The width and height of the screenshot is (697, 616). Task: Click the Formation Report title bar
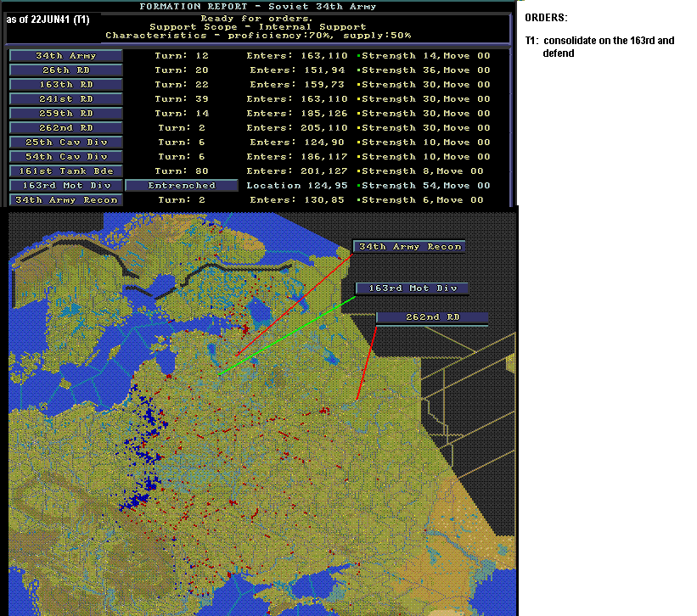[258, 6]
